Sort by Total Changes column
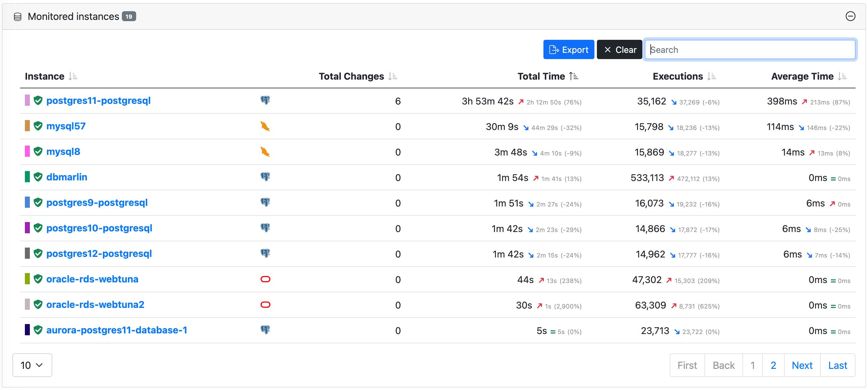 [x=358, y=76]
